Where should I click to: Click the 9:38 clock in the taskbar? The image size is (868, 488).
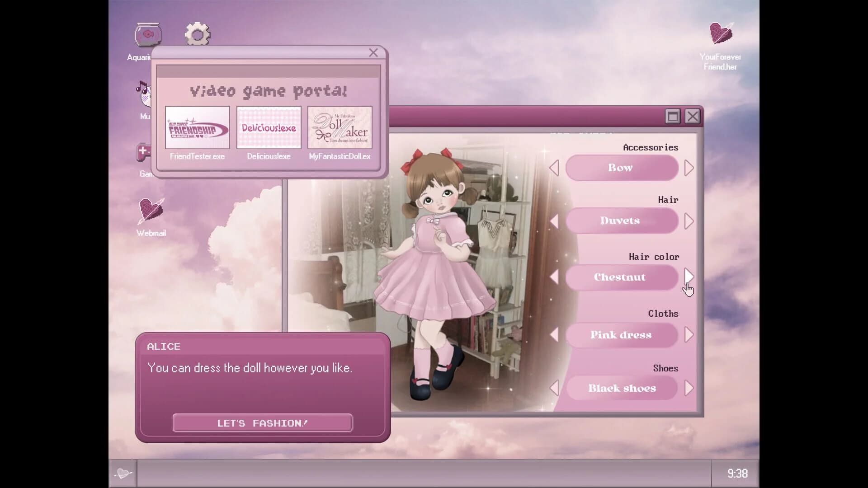click(738, 473)
